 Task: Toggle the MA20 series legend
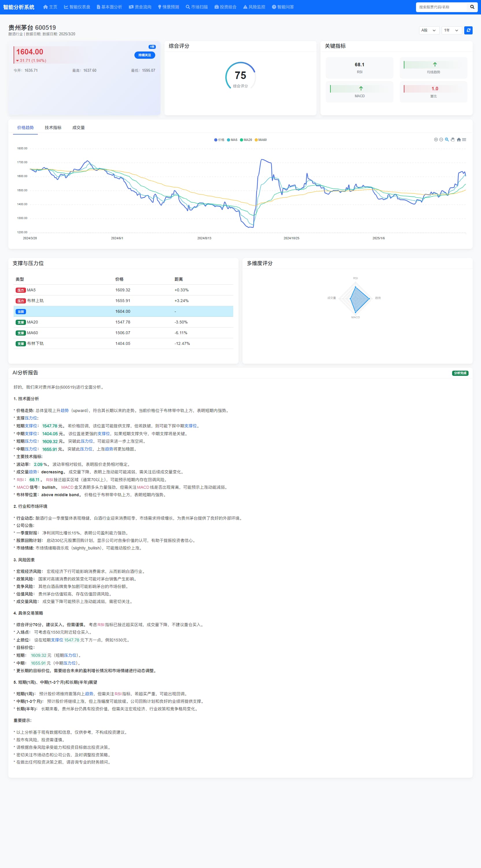(x=246, y=140)
